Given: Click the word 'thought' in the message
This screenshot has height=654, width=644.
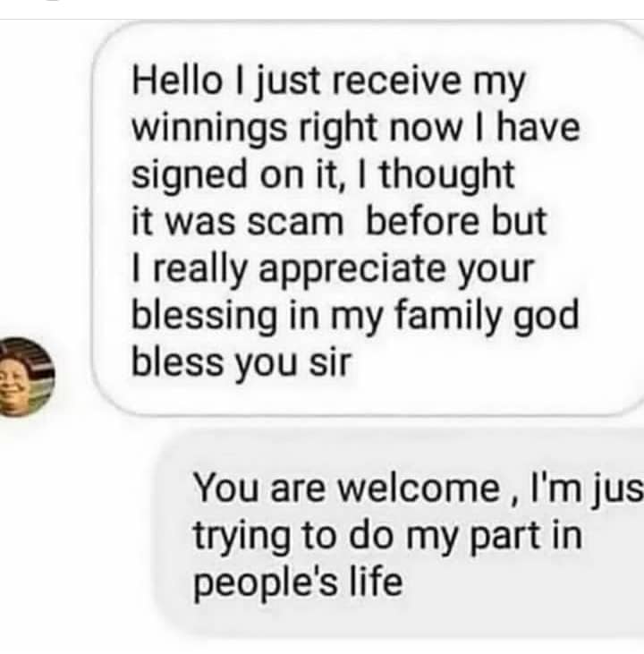Looking at the screenshot, I should pyautogui.click(x=447, y=176).
